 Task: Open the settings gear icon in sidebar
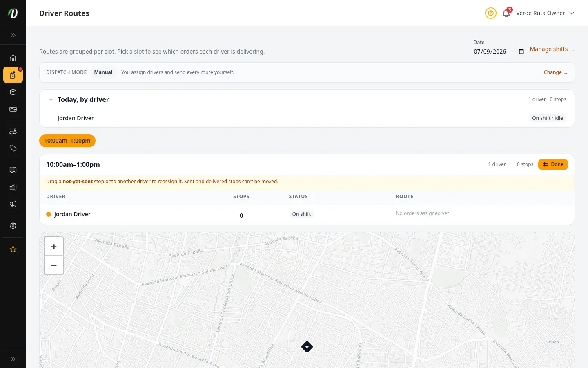pos(13,226)
